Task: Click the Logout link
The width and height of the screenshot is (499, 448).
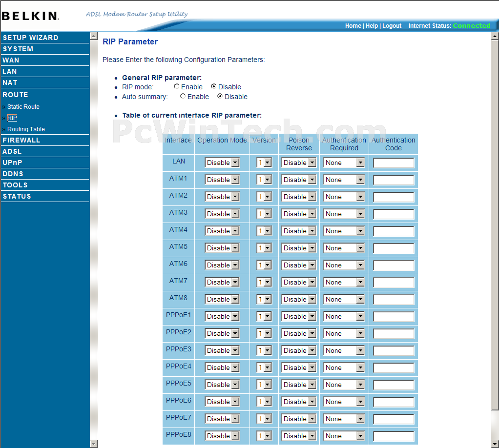Action: tap(392, 26)
